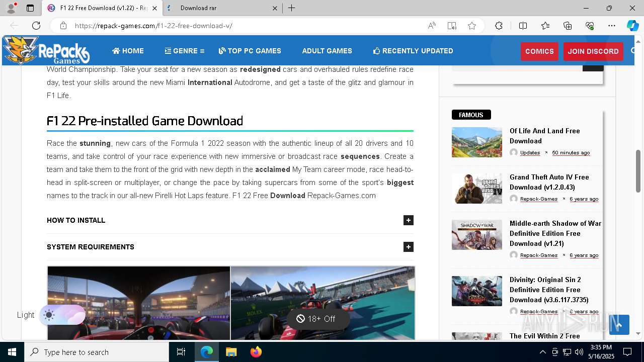The width and height of the screenshot is (644, 362).
Task: Open Split screen icon
Action: tap(523, 26)
